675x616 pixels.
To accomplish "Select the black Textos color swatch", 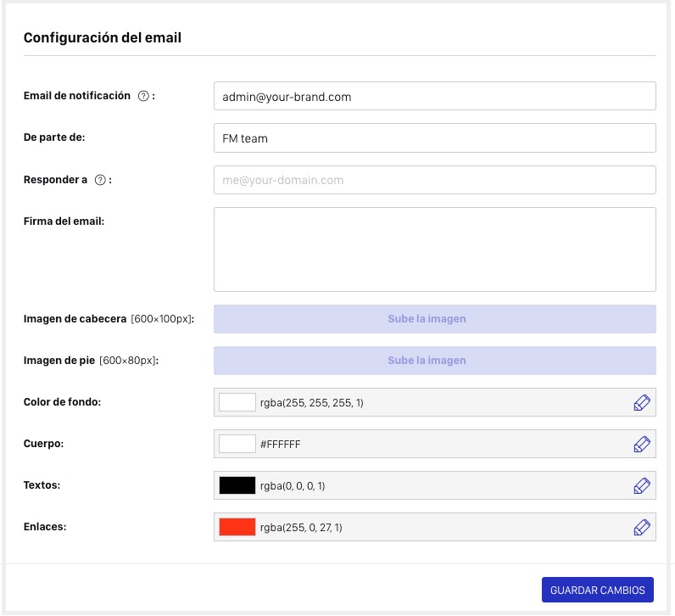I will [x=237, y=485].
